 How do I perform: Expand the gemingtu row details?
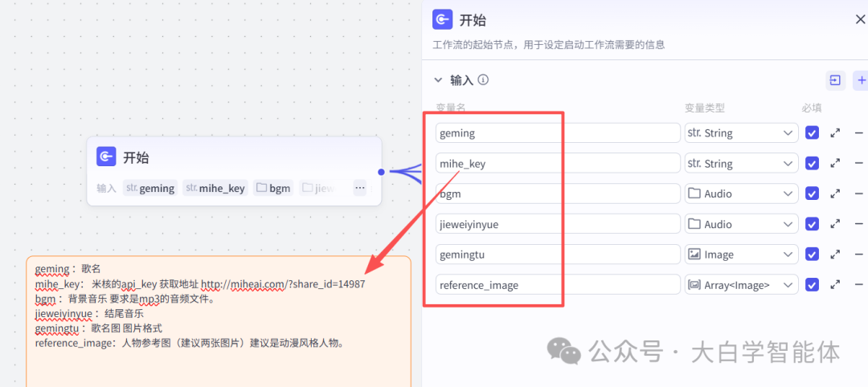835,255
